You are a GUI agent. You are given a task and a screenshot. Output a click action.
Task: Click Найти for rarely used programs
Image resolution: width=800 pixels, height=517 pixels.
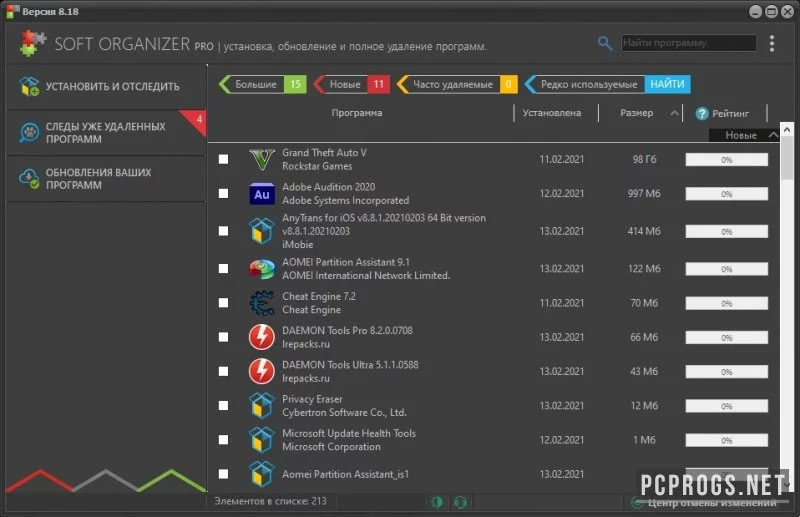click(x=667, y=84)
